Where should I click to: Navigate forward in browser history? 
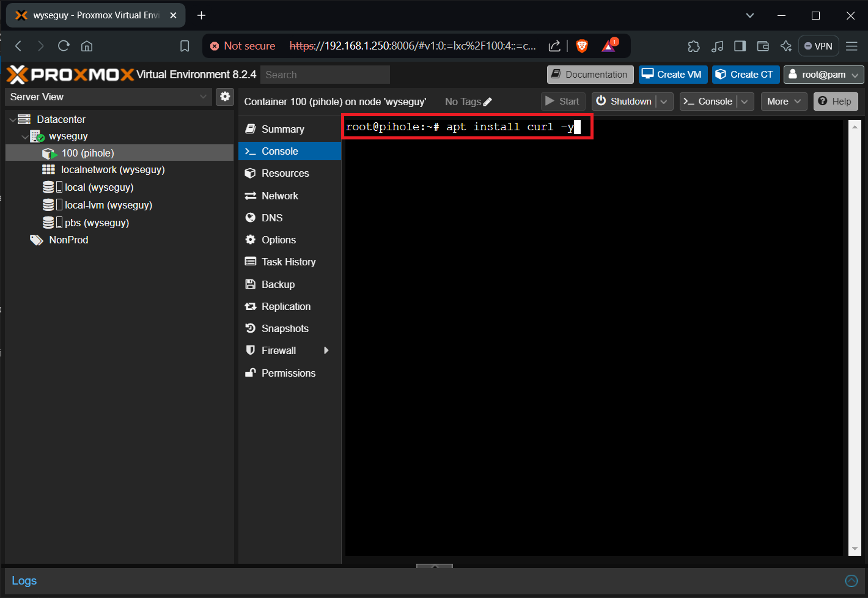point(40,46)
